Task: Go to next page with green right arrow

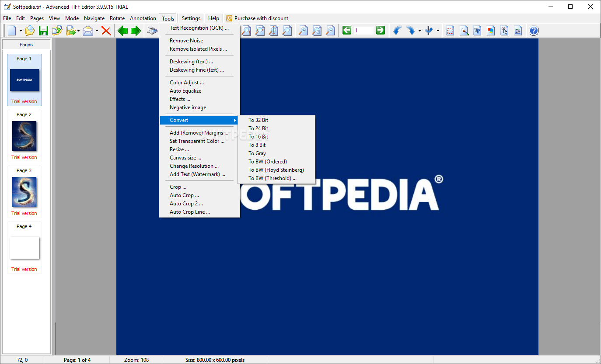Action: pos(136,31)
